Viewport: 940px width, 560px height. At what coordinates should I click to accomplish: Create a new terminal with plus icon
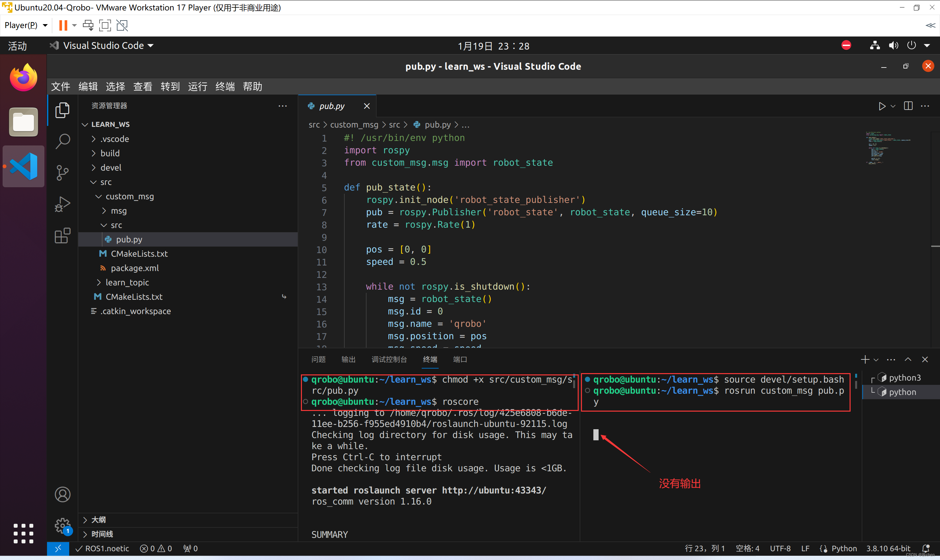tap(865, 360)
